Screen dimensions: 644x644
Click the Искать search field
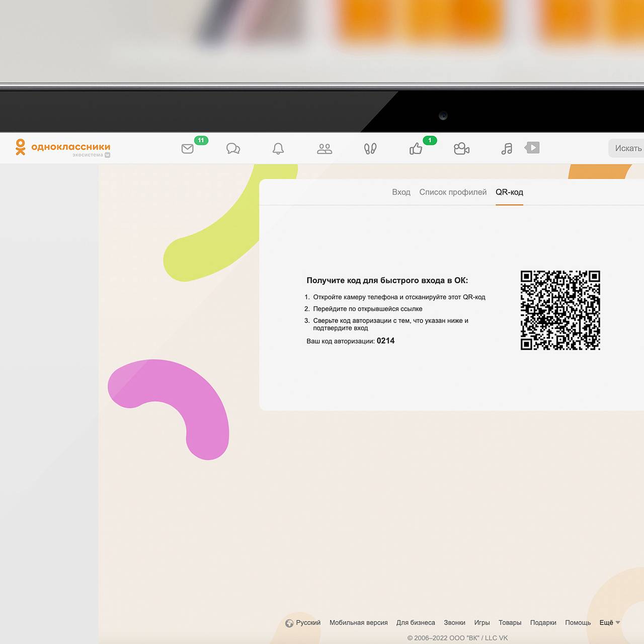pos(626,148)
